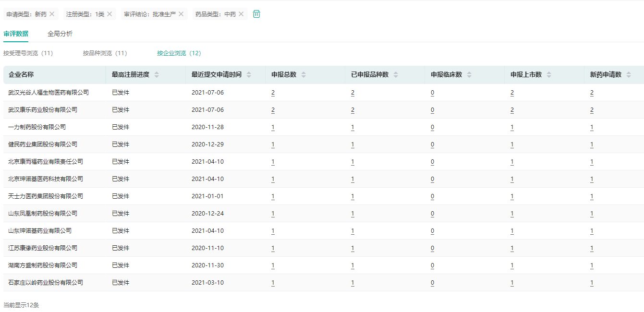Switch to 按品种浏览 view
This screenshot has width=644, height=312.
point(105,53)
